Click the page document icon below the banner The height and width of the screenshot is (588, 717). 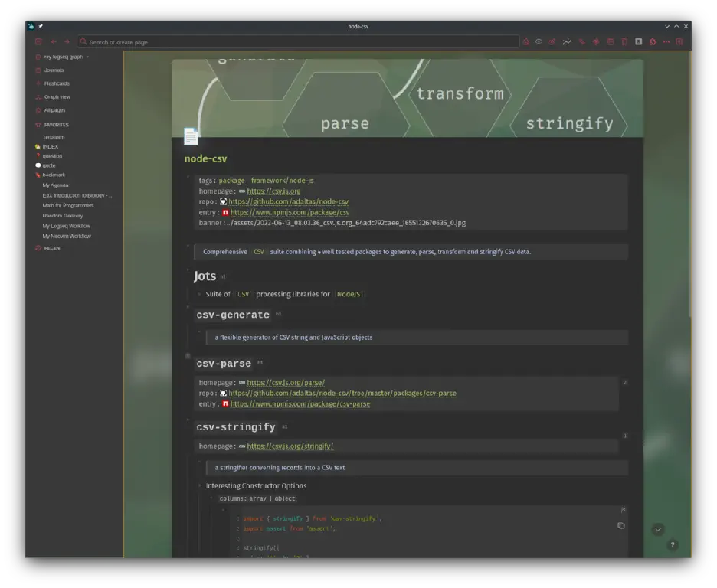(x=191, y=136)
